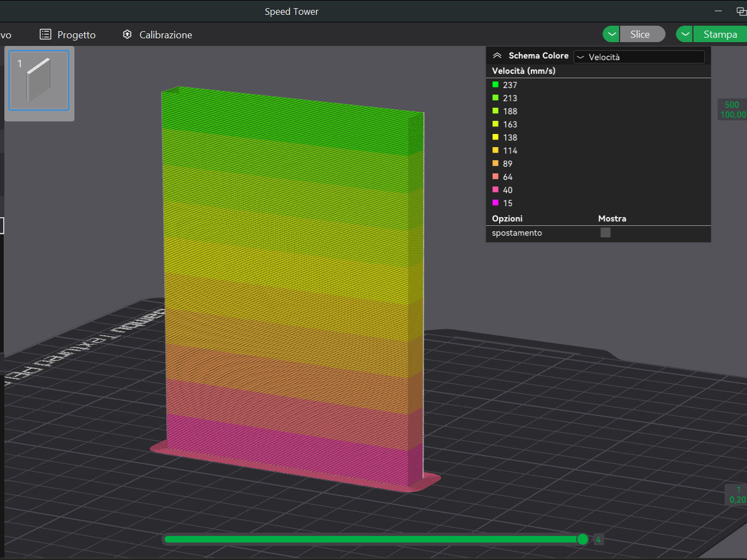
Task: Click the bottom layer slider value 0,20
Action: pos(737,499)
